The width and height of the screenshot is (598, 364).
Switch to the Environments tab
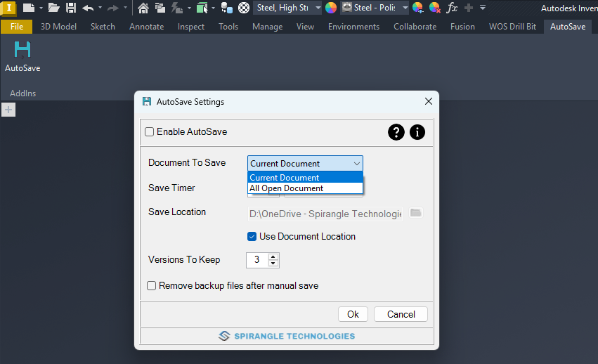click(x=353, y=27)
